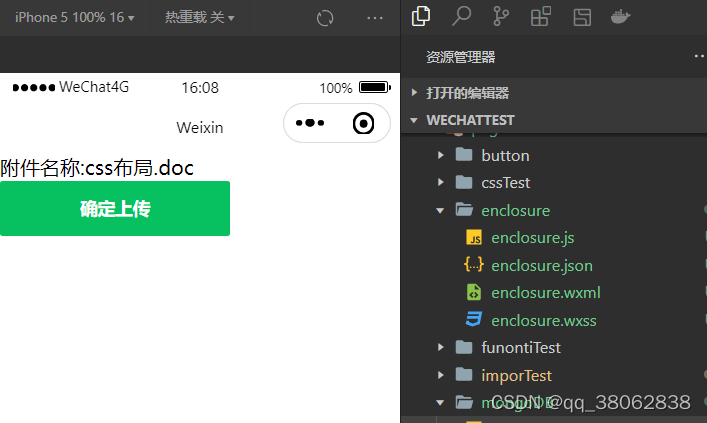Open the Source Control branch icon

[500, 17]
